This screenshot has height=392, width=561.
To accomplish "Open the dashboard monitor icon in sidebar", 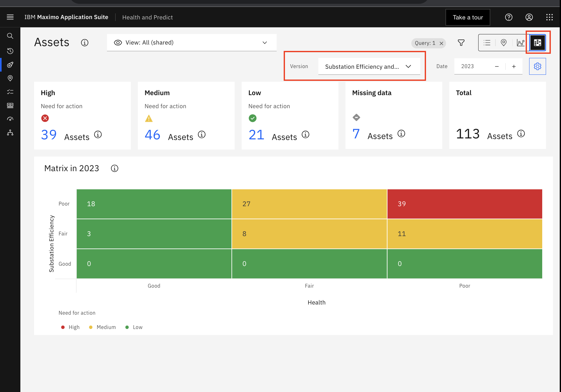I will pyautogui.click(x=10, y=105).
